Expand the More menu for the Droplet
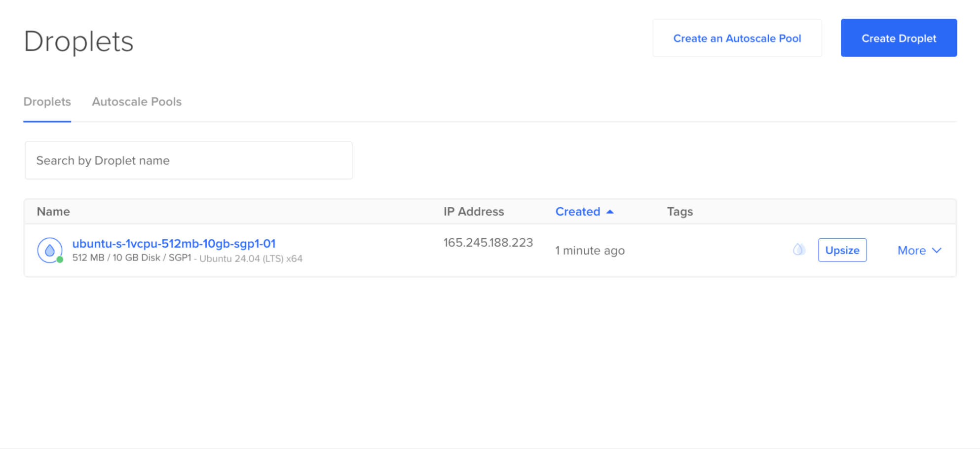Viewport: 980px width, 449px height. click(918, 251)
